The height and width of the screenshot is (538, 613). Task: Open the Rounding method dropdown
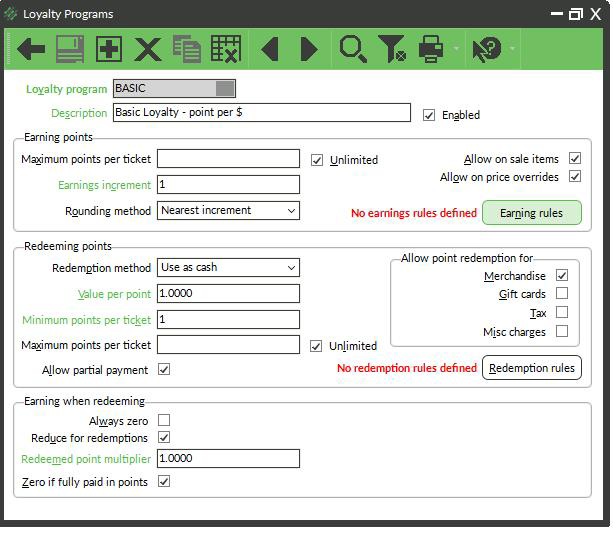point(228,210)
